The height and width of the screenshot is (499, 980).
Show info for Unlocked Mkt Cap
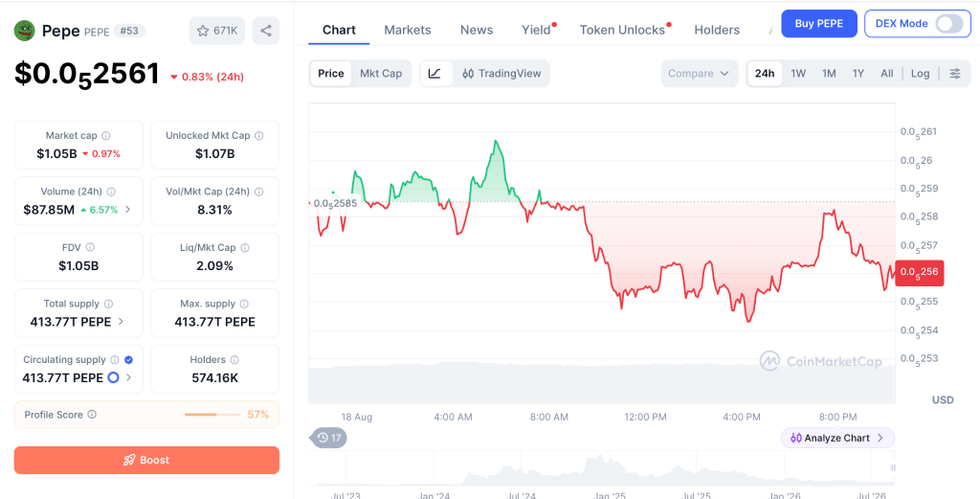pos(258,136)
